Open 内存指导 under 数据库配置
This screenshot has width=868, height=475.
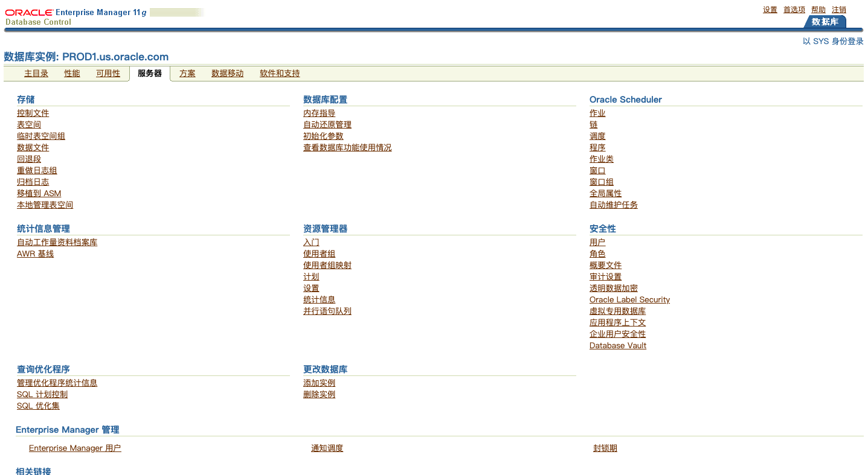(320, 113)
